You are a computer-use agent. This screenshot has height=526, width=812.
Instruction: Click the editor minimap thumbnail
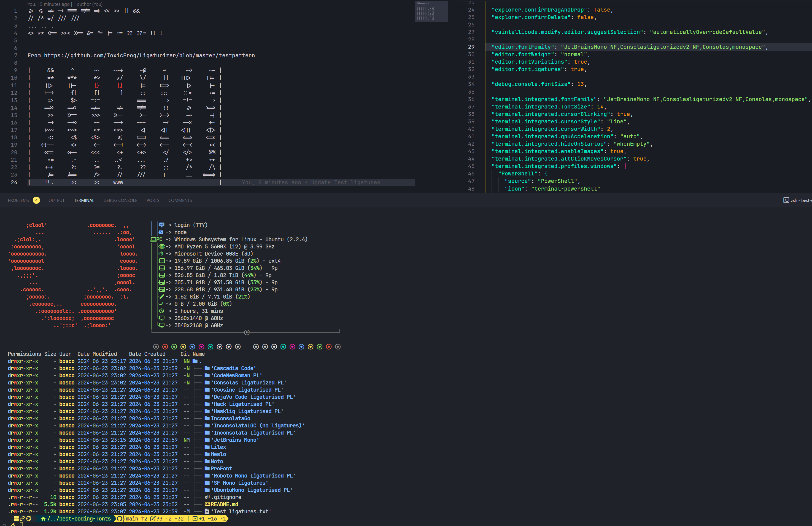[431, 11]
